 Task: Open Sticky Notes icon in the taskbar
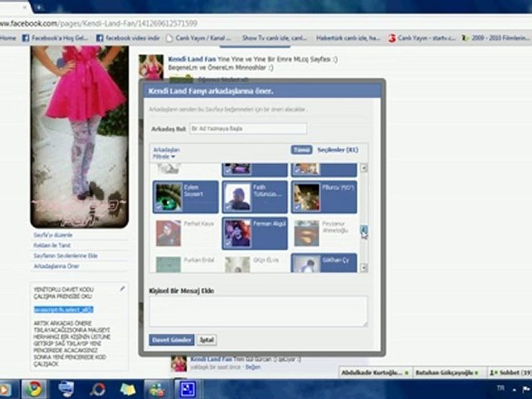[x=127, y=390]
